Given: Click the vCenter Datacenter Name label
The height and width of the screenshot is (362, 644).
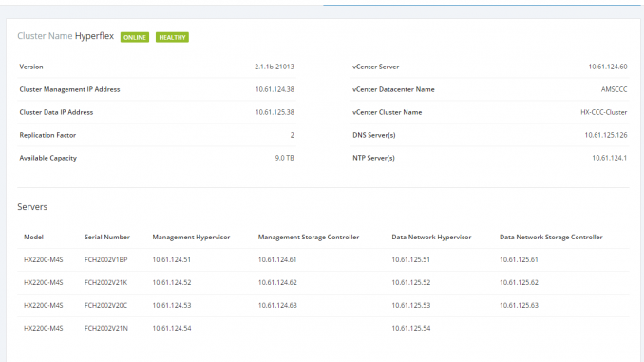Looking at the screenshot, I should point(393,89).
